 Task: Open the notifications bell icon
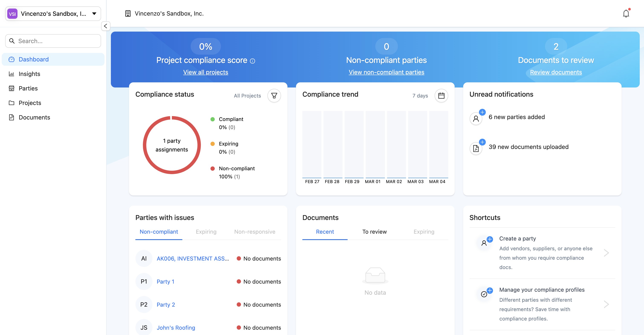click(x=626, y=13)
